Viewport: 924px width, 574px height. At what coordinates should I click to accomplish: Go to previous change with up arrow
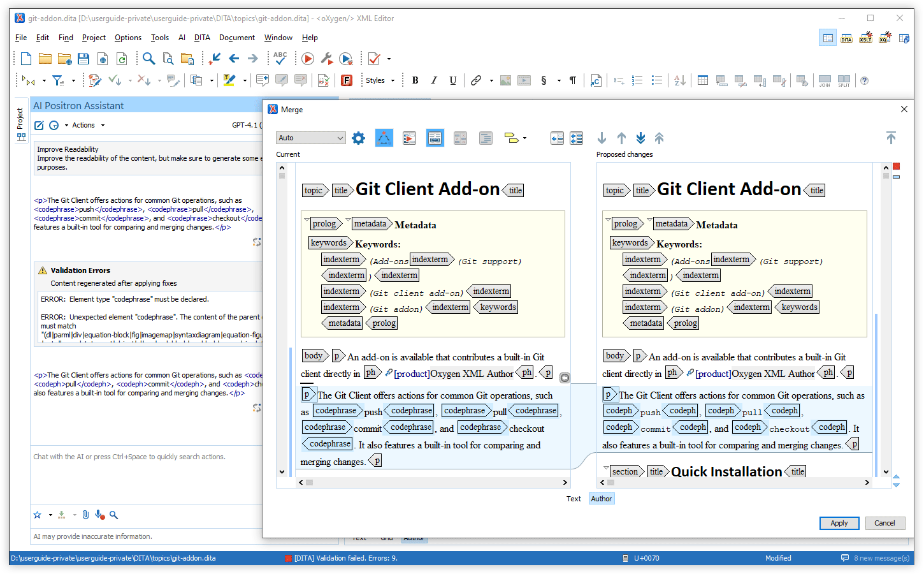coord(621,138)
